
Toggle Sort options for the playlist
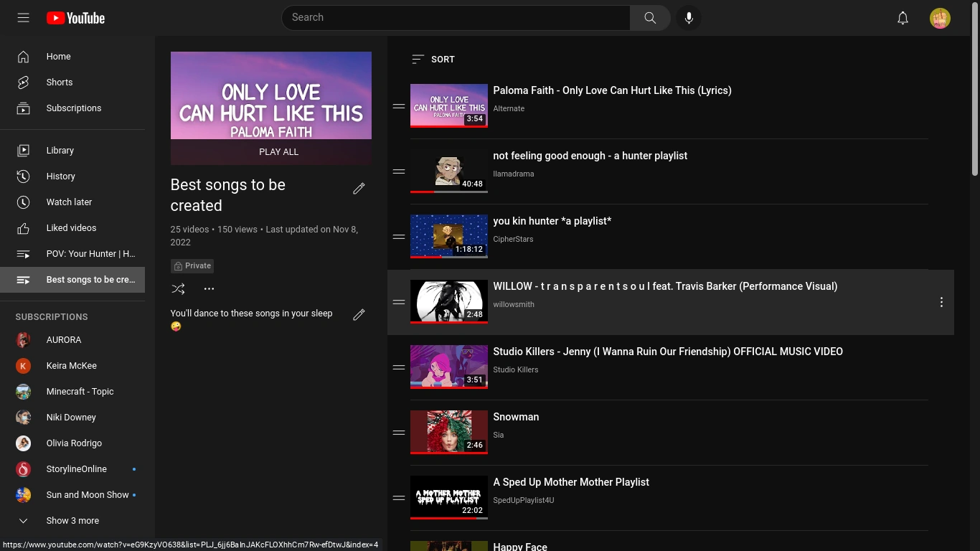(433, 60)
